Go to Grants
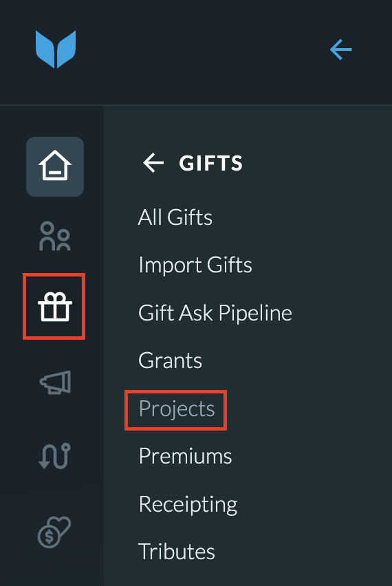Viewport: 392px width, 586px height. click(170, 360)
